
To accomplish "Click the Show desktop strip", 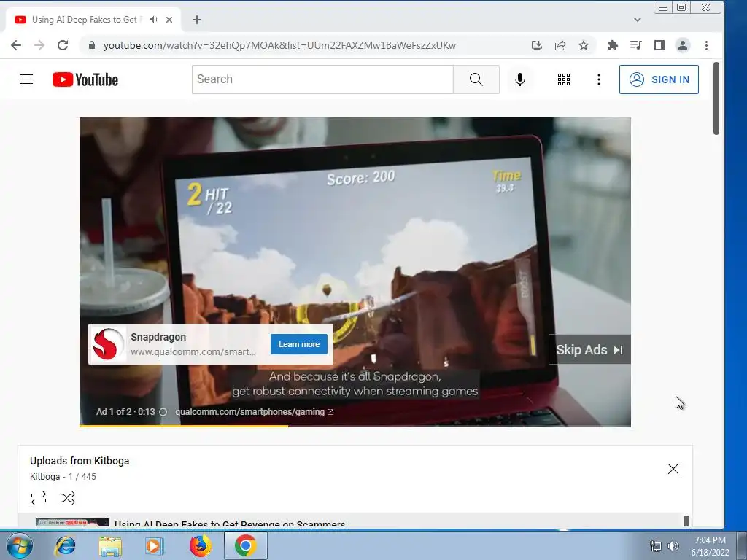I will [x=741, y=545].
